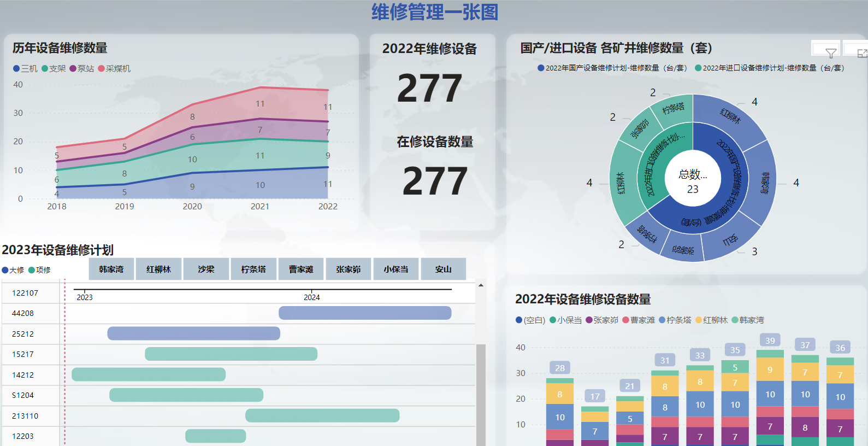This screenshot has height=446, width=868.
Task: Highlight the 2022年进口设备 legend entry
Action: pos(769,68)
